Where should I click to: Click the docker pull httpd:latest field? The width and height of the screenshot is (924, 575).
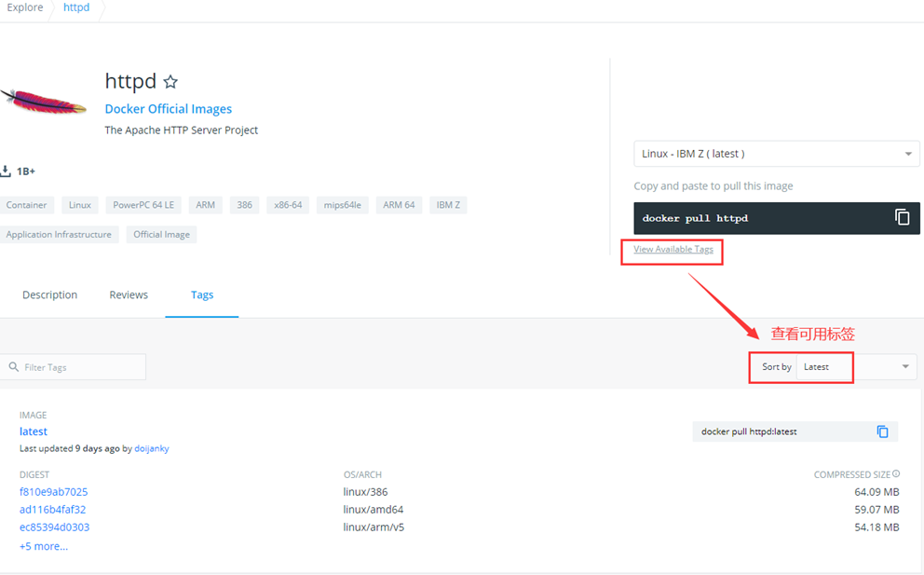pos(795,431)
